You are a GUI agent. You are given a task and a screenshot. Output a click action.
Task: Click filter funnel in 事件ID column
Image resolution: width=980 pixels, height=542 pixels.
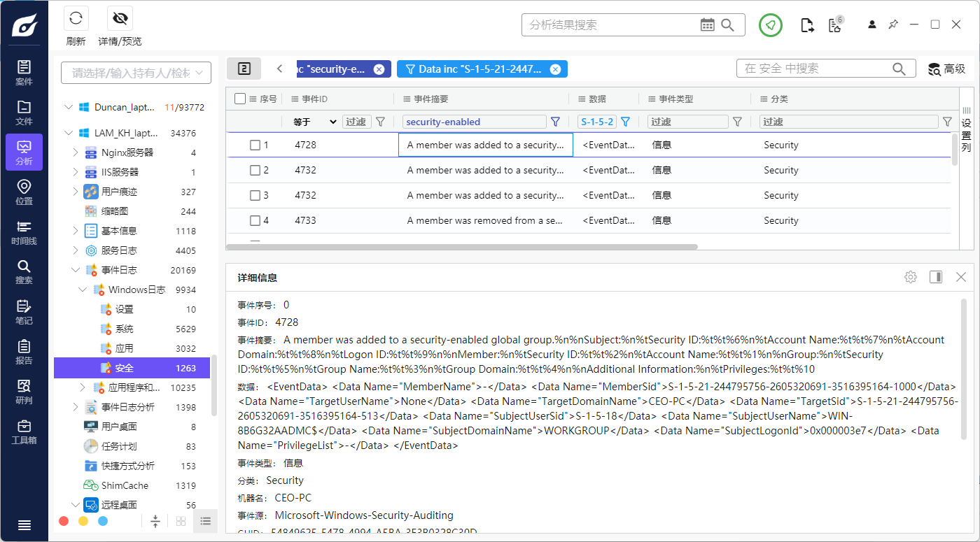coord(380,122)
